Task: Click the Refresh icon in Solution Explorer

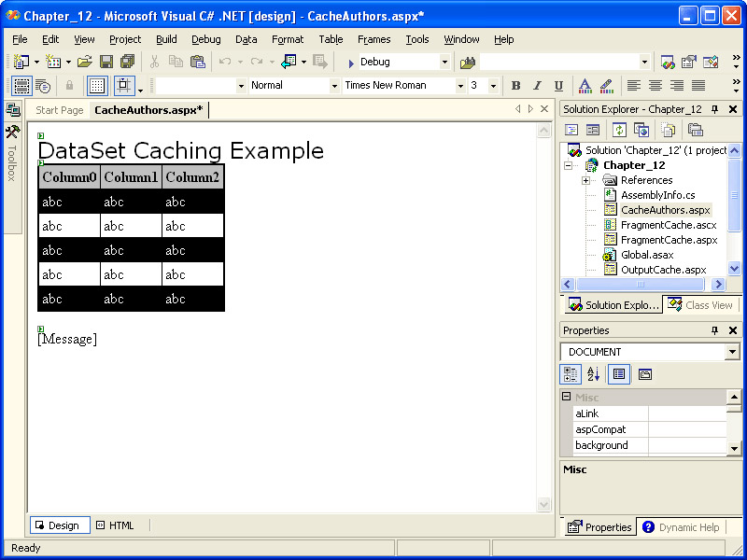Action: [619, 130]
